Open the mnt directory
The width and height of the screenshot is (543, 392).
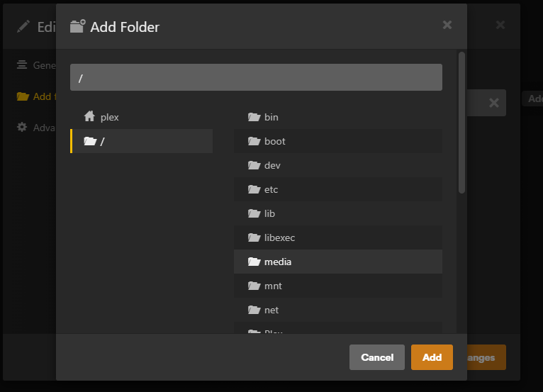pyautogui.click(x=272, y=286)
